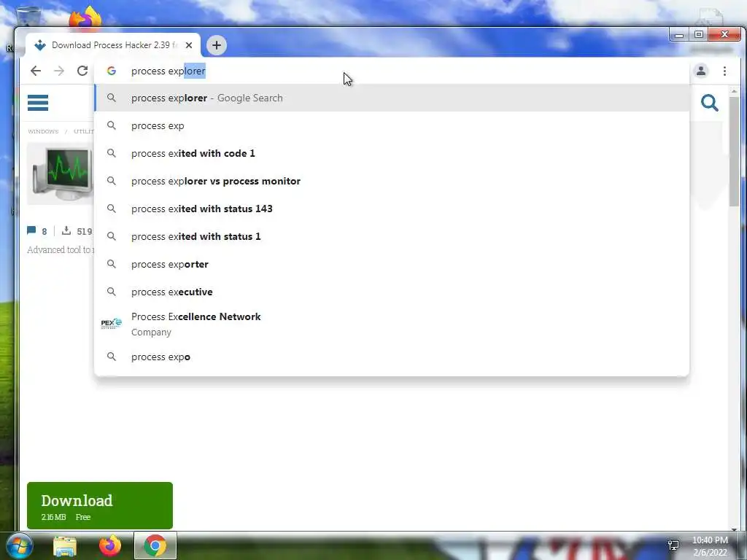Open the Chrome profile avatar icon
Screen dimensions: 747x560
701,71
